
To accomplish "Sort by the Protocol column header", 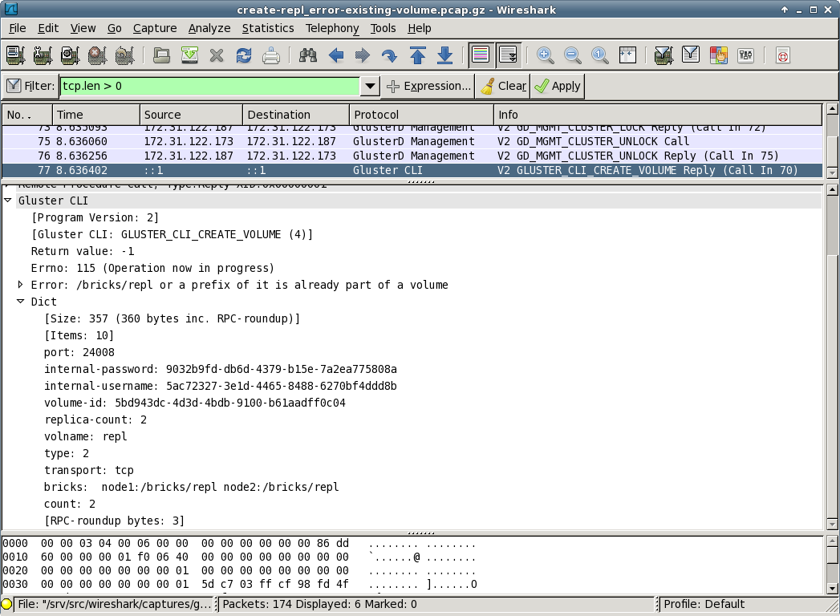I will click(x=422, y=115).
